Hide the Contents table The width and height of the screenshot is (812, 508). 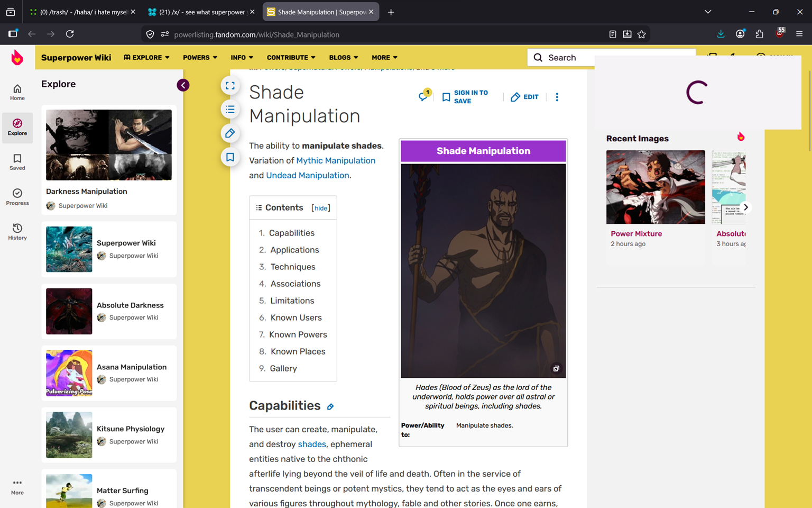(x=321, y=208)
